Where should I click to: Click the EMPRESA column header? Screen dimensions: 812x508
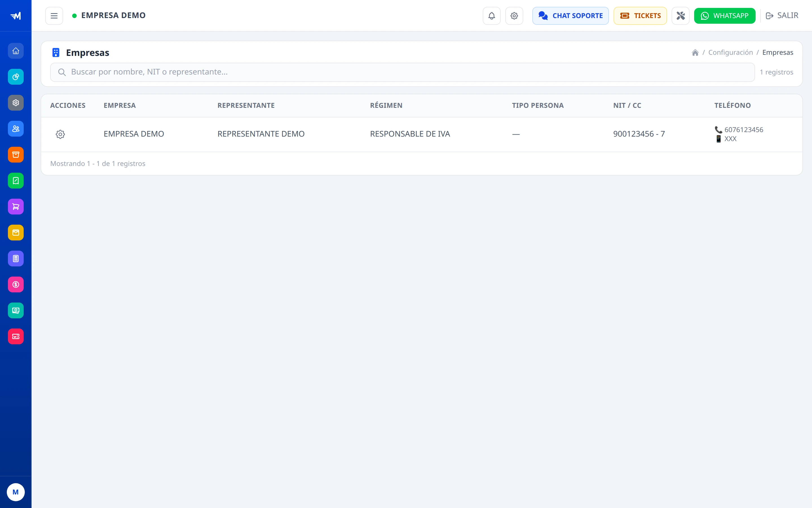tap(120, 106)
